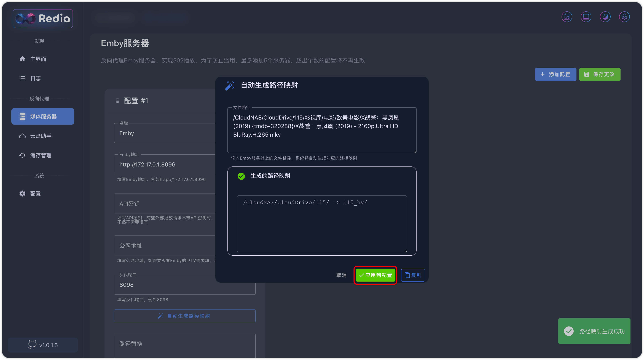
Task: Open the settings gear icon in header
Action: pos(624,17)
